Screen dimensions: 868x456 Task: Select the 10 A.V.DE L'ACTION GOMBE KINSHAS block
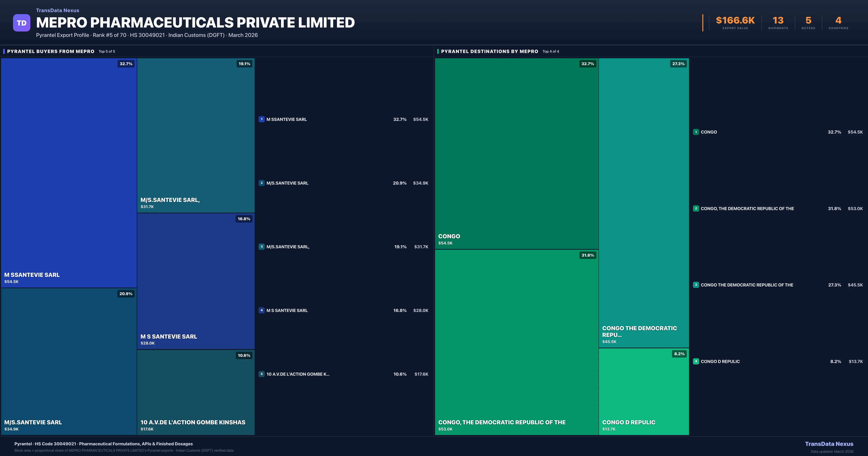195,392
